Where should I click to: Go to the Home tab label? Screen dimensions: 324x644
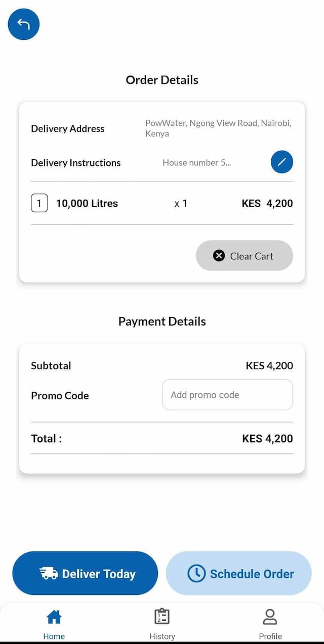[x=54, y=636]
